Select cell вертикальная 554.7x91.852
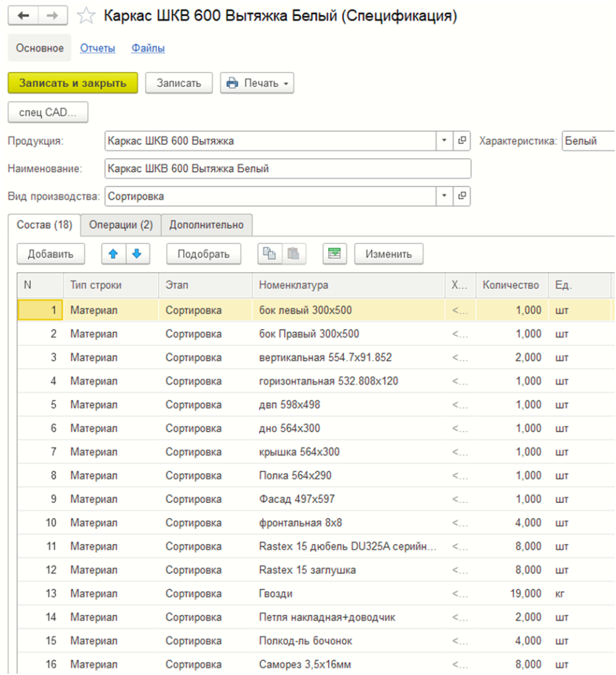 [349, 357]
